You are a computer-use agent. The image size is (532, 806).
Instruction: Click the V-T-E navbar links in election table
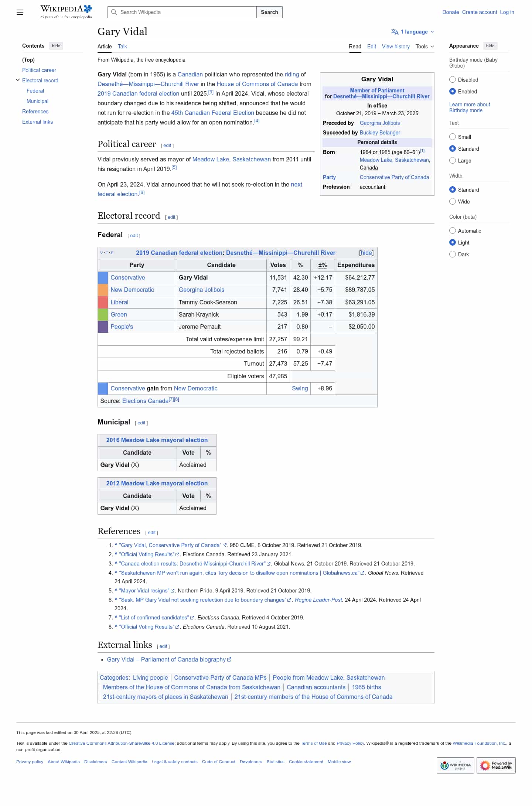click(x=107, y=253)
